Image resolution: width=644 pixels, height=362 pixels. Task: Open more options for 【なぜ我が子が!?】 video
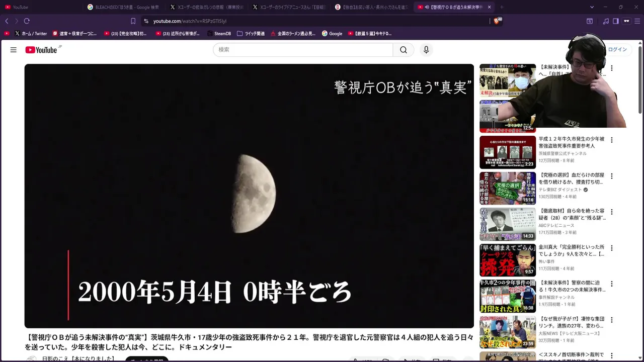click(x=612, y=320)
